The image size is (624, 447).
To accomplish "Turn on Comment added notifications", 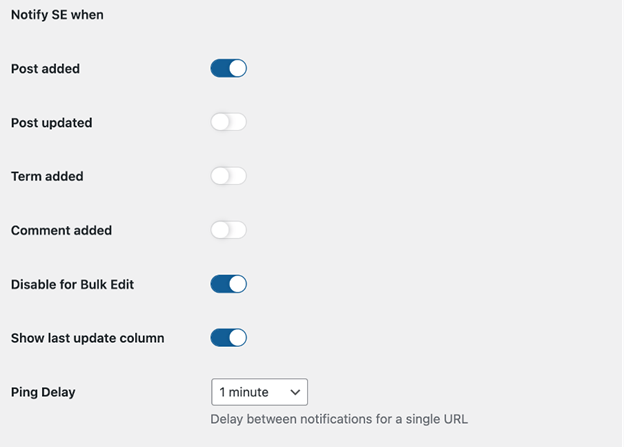I will pos(228,230).
